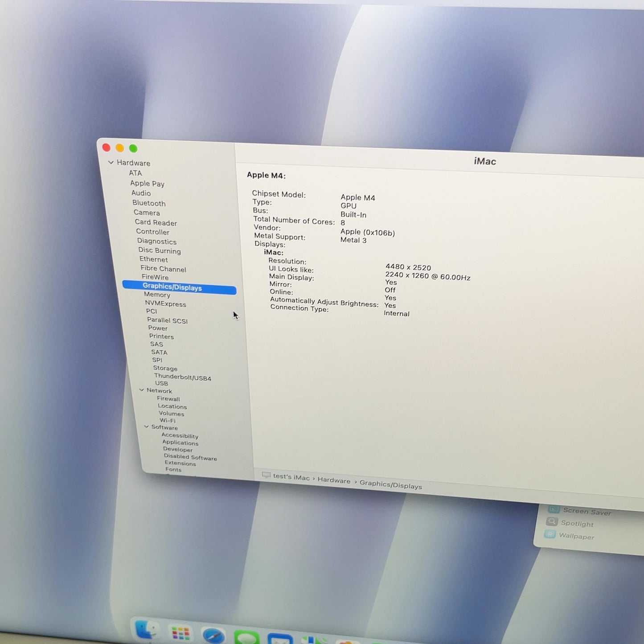Select SATA in the sidebar
Image resolution: width=644 pixels, height=644 pixels.
click(159, 352)
